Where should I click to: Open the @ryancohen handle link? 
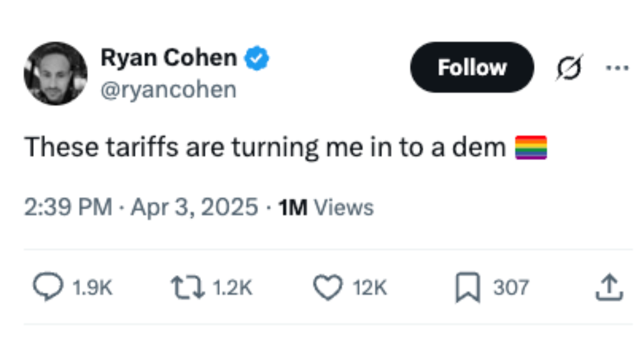point(169,90)
